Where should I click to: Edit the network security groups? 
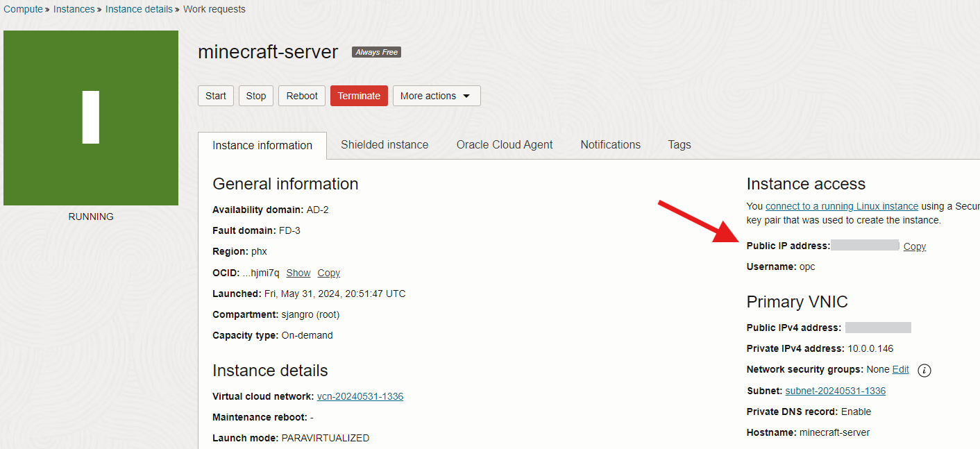[x=900, y=369]
